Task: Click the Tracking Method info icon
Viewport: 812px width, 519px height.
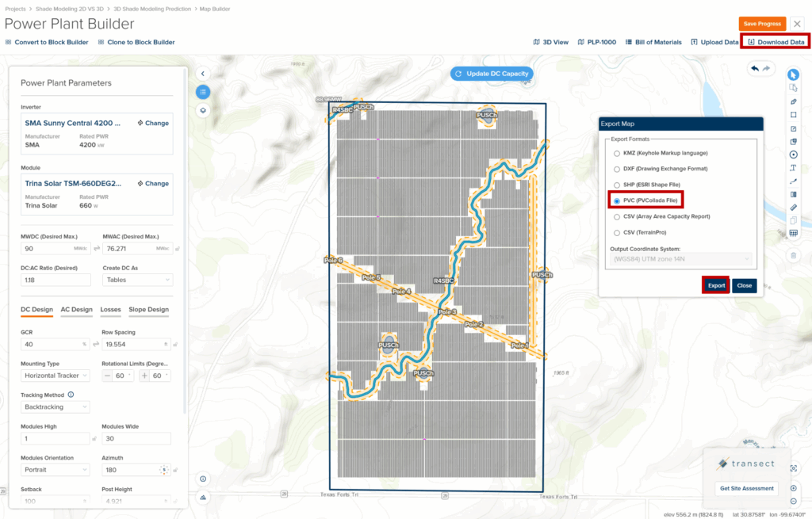Action: (71, 395)
